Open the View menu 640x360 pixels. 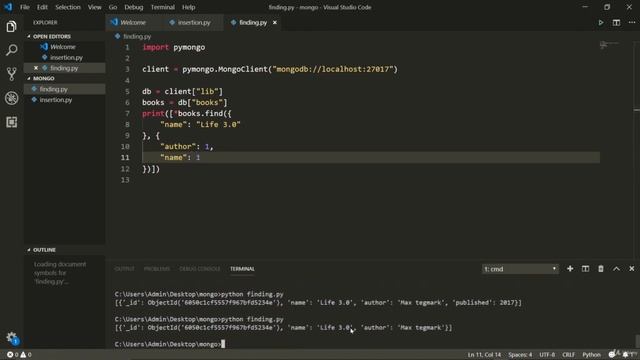coord(94,7)
